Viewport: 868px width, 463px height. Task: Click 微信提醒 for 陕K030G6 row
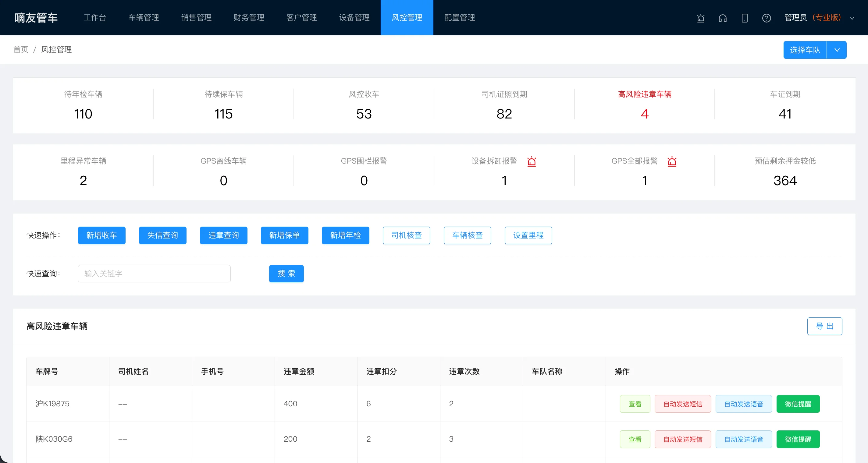(x=798, y=440)
